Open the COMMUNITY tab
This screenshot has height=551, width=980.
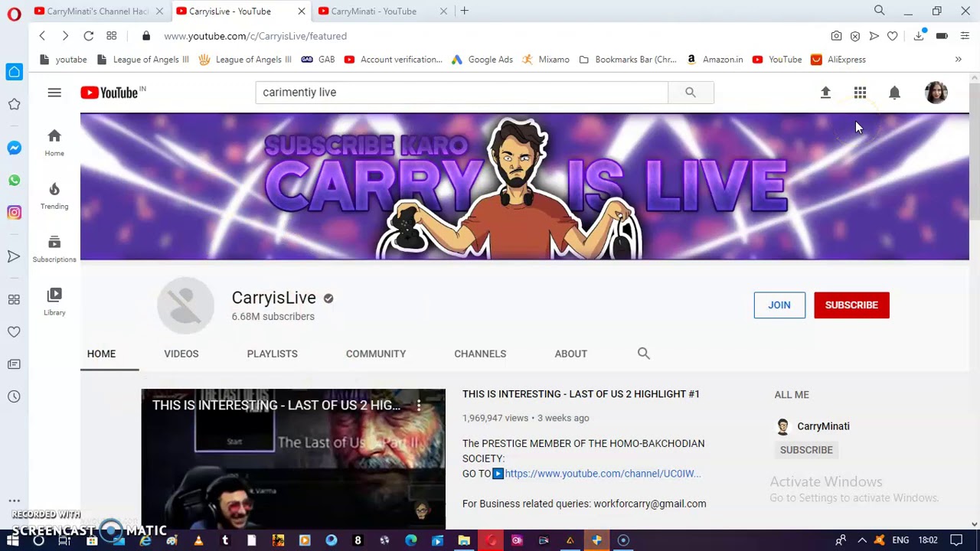coord(376,354)
